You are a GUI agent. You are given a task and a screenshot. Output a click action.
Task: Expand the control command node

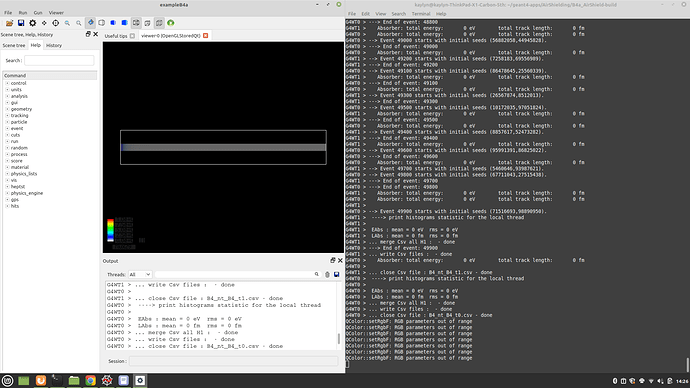click(7, 83)
